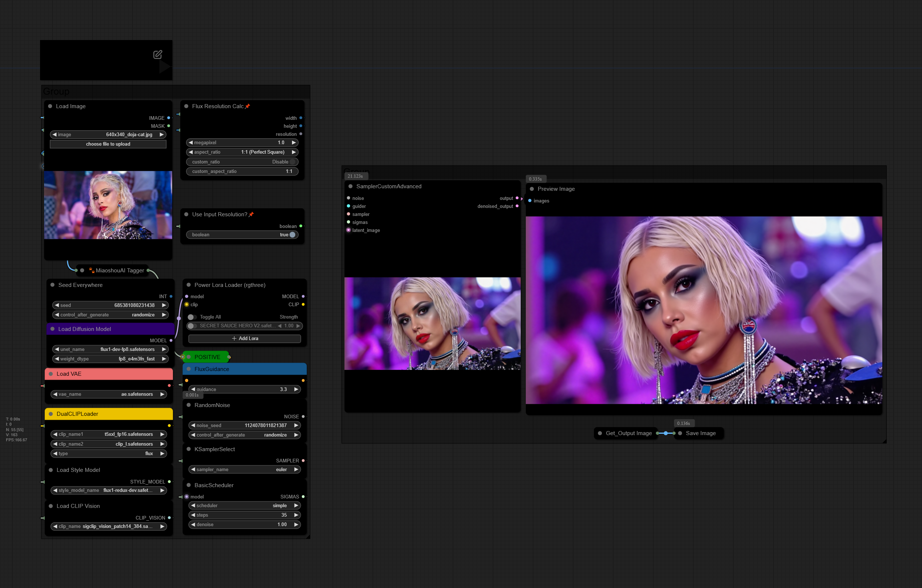Screen dimensions: 922x588
Task: Click the collapse dot on the SamplerCustomAdvanced node
Action: click(350, 186)
